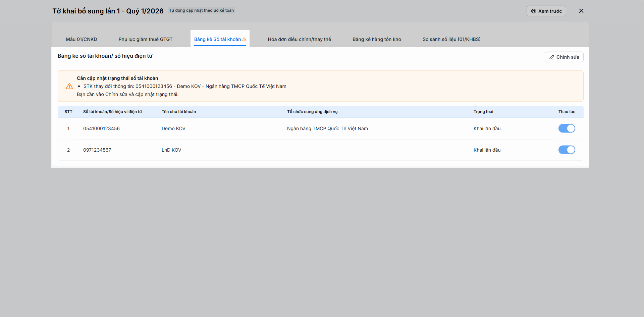Image resolution: width=644 pixels, height=317 pixels.
Task: Click the Chỉnh sửa edit button
Action: pyautogui.click(x=564, y=57)
